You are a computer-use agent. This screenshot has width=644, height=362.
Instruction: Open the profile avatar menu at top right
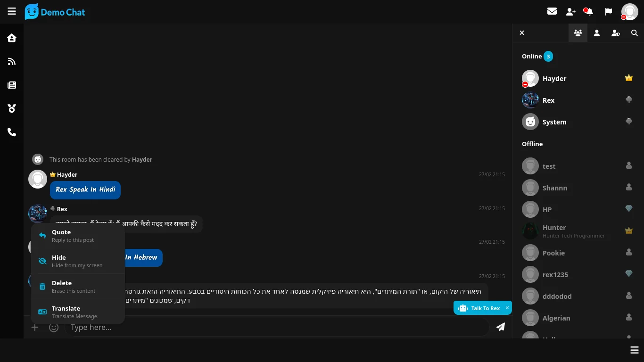coord(629,12)
